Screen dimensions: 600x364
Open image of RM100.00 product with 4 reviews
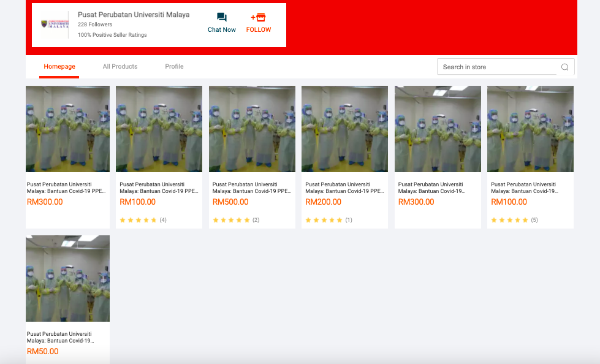[x=159, y=129]
